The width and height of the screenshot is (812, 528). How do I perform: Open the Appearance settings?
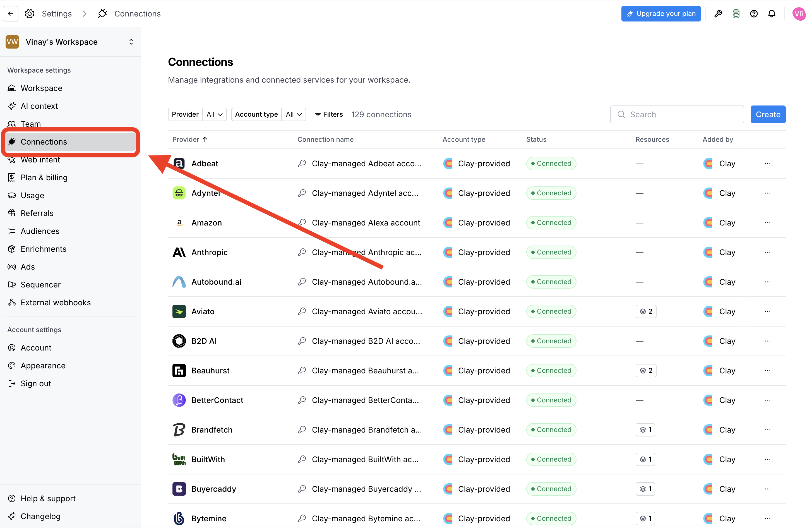[70, 366]
